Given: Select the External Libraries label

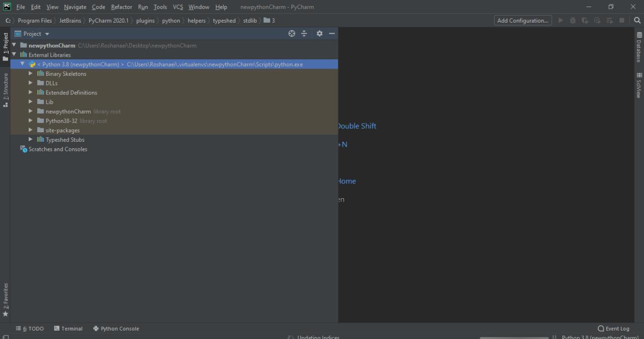Looking at the screenshot, I should tap(50, 55).
